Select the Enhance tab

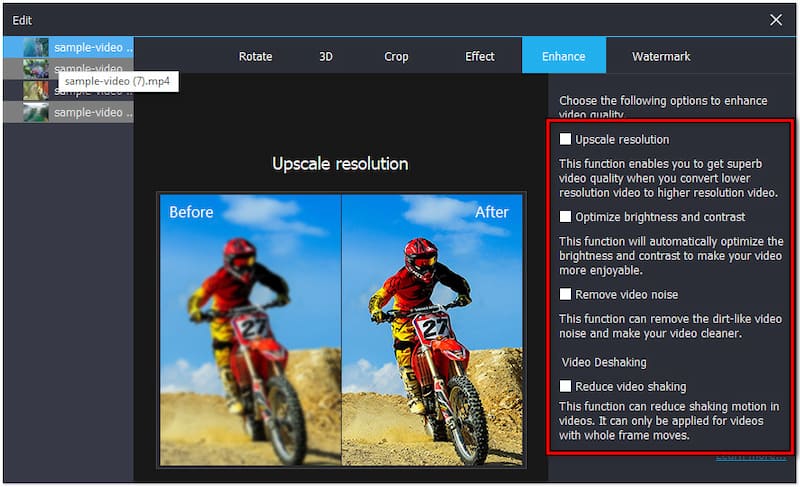pos(564,57)
